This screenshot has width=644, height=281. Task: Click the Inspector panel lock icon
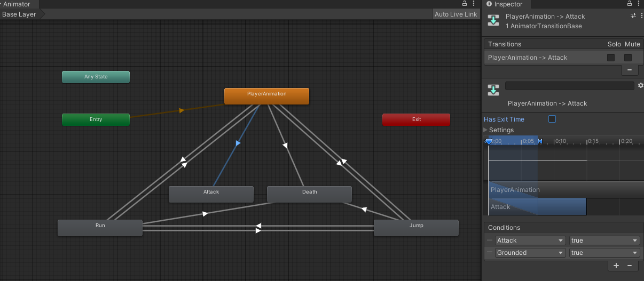[x=630, y=4]
